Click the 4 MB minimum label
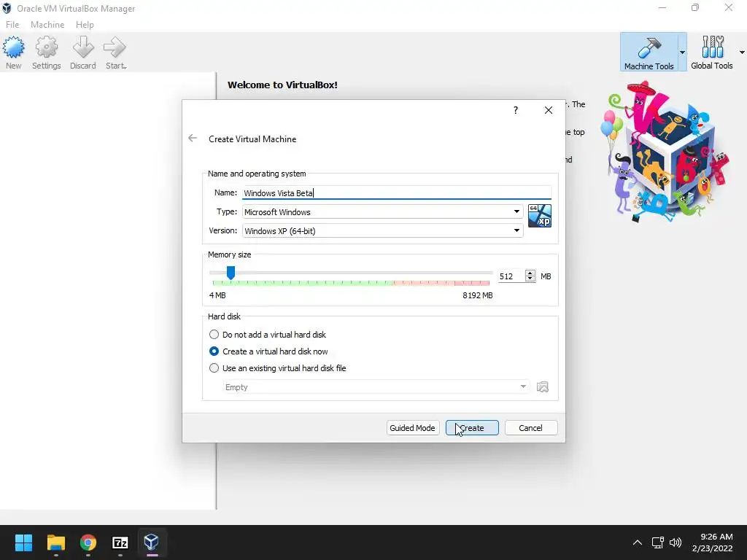This screenshot has height=560, width=747. [217, 295]
